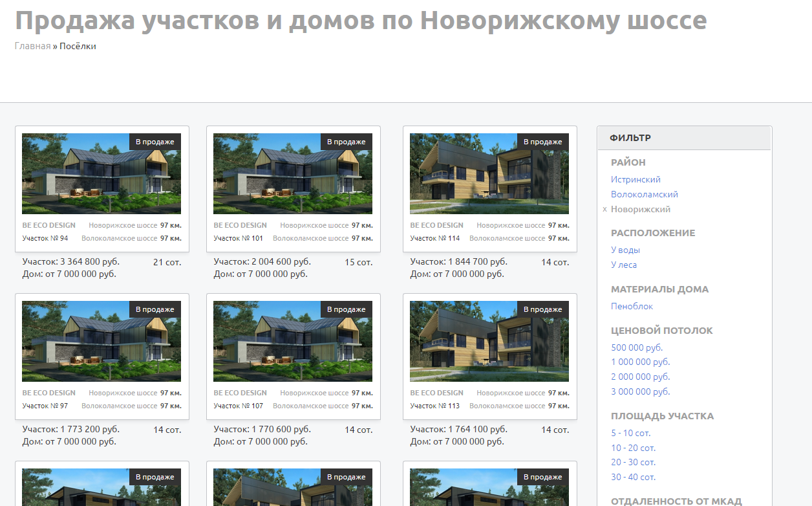Click В продаже badge on Участок № 94
Image resolution: width=812 pixels, height=506 pixels.
[x=155, y=142]
